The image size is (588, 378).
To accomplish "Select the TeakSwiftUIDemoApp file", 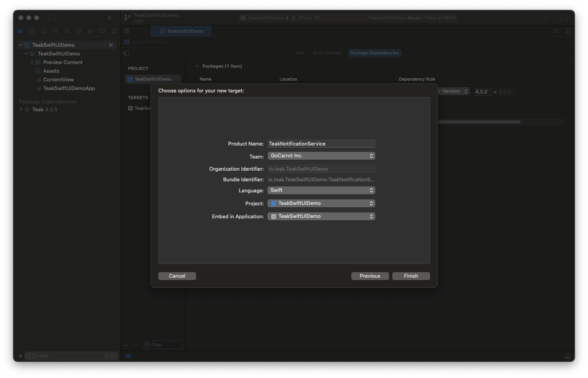I will (69, 88).
